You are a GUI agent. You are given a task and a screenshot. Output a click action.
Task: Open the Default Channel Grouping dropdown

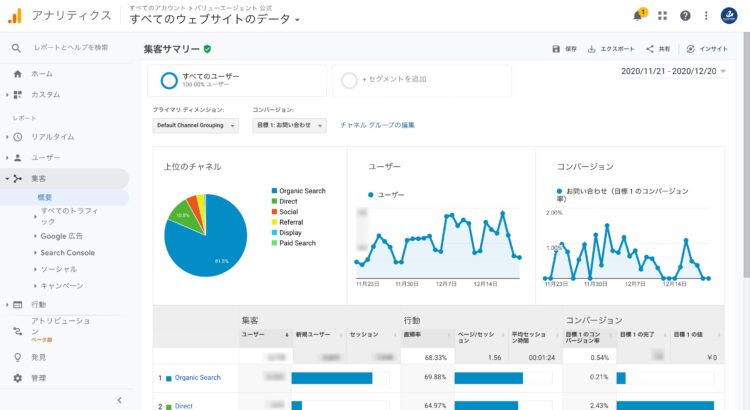[x=196, y=125]
